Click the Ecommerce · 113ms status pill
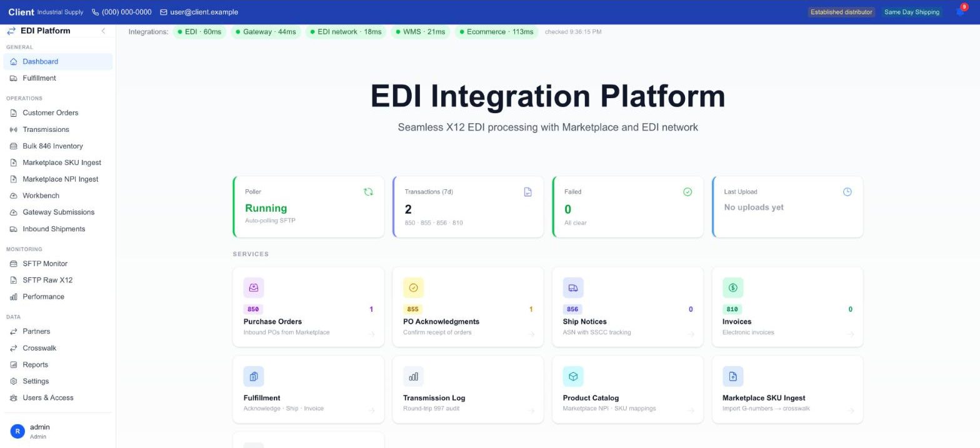Viewport: 980px width, 448px height. 496,32
